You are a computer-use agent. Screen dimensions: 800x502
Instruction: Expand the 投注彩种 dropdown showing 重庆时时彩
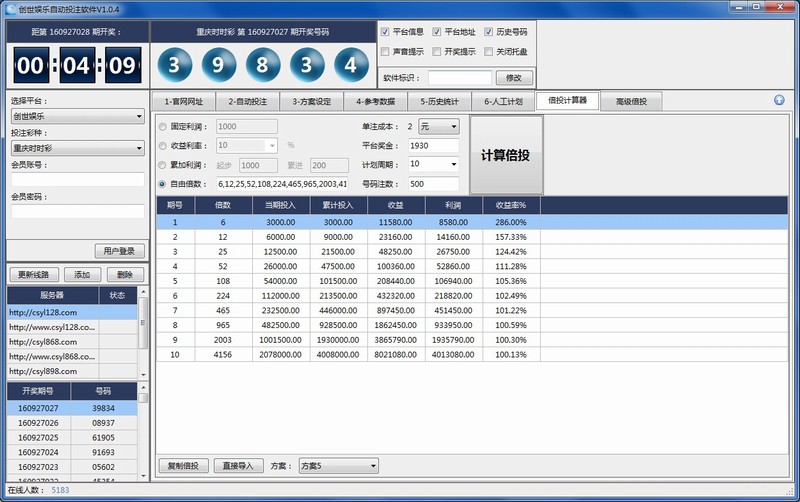click(77, 148)
